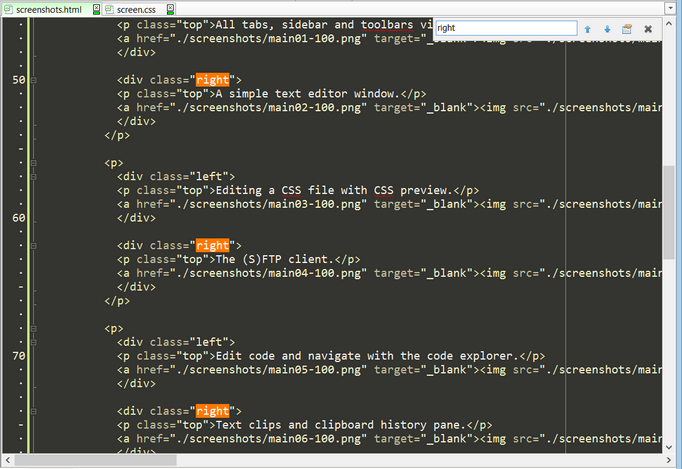Screen dimensions: 682x469
Task: Click the text "Editing a CSS file with CSS preview."
Action: (334, 191)
